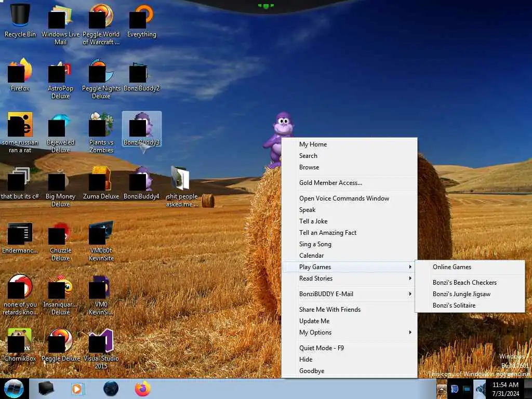Select the Everything desktop icon
Image resolution: width=532 pixels, height=399 pixels.
[141, 20]
